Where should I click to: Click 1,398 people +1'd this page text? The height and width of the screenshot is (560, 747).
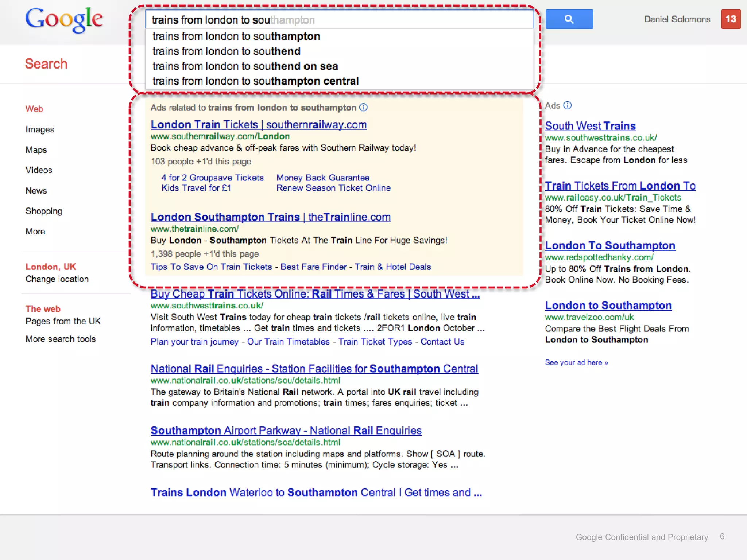coord(205,254)
